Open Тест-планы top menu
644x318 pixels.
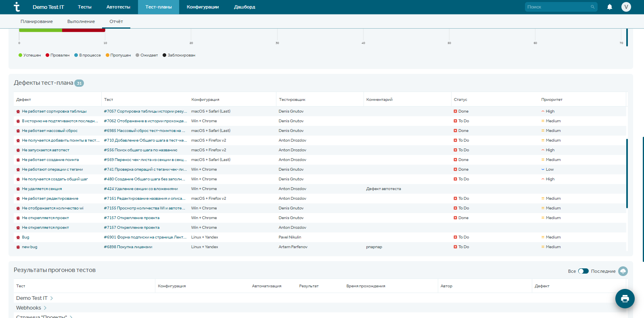coord(159,7)
